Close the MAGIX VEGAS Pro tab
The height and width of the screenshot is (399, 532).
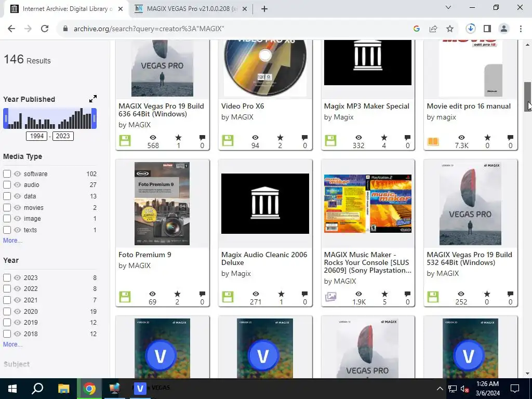click(244, 9)
